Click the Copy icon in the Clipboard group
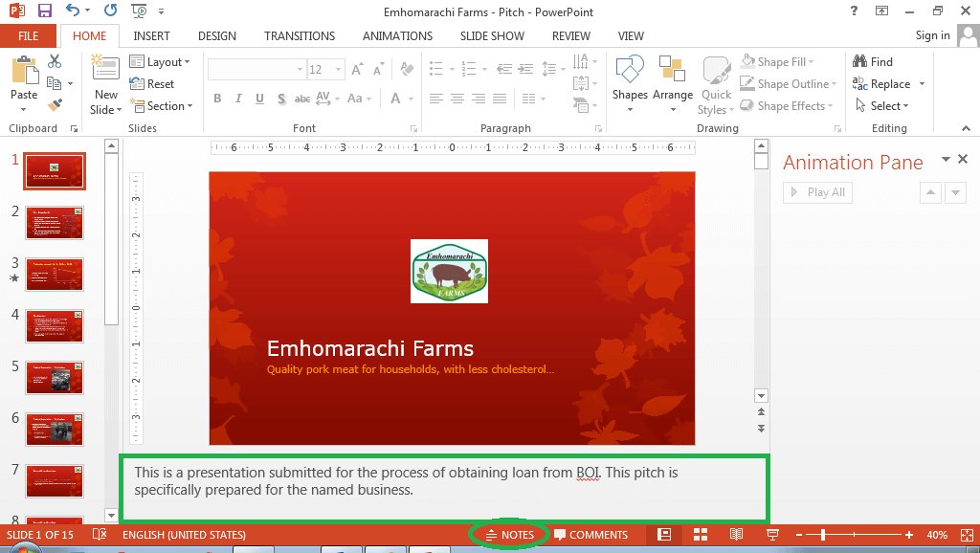Image resolution: width=980 pixels, height=553 pixels. [x=55, y=83]
